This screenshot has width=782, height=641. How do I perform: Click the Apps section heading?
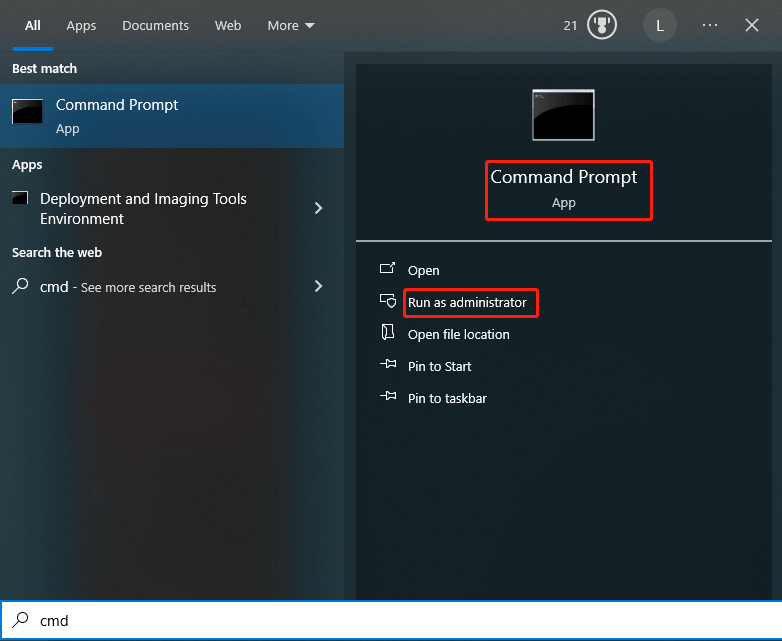pyautogui.click(x=27, y=165)
